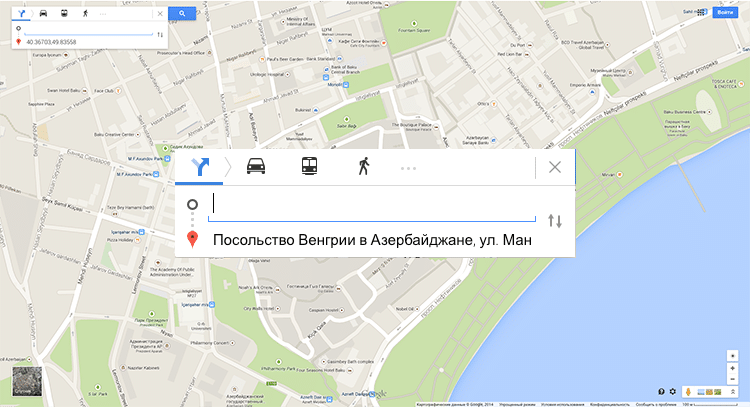Open the Google apps grid icon

[702, 12]
